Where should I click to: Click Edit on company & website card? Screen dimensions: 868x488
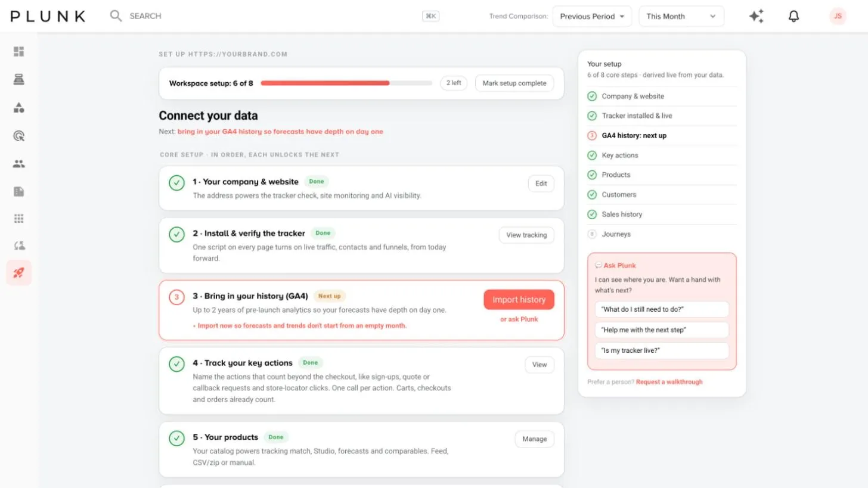click(541, 184)
